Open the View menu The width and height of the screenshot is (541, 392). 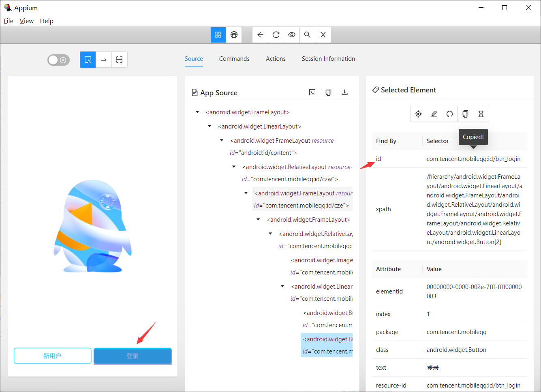coord(27,21)
